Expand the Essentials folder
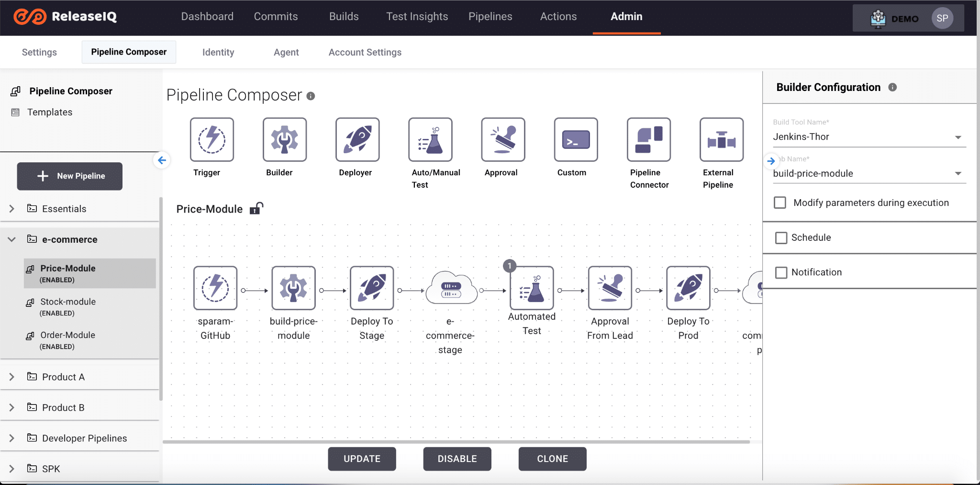The width and height of the screenshot is (980, 485). (x=12, y=209)
